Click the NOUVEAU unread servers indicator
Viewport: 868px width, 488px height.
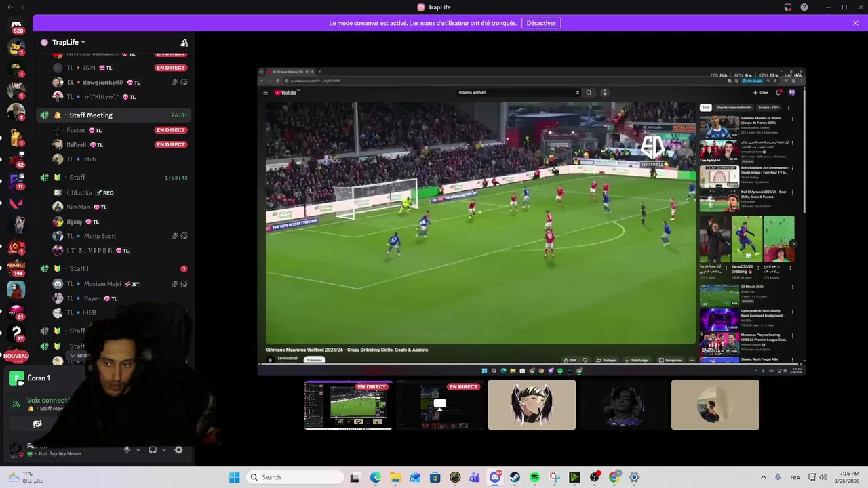click(x=16, y=356)
